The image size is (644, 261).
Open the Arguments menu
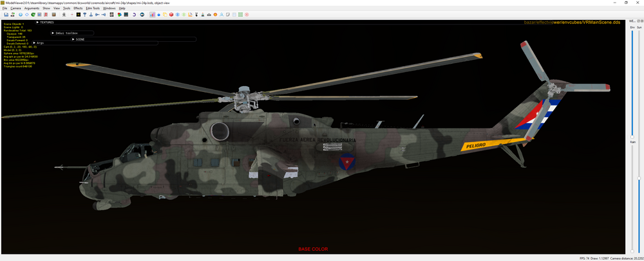[32, 8]
